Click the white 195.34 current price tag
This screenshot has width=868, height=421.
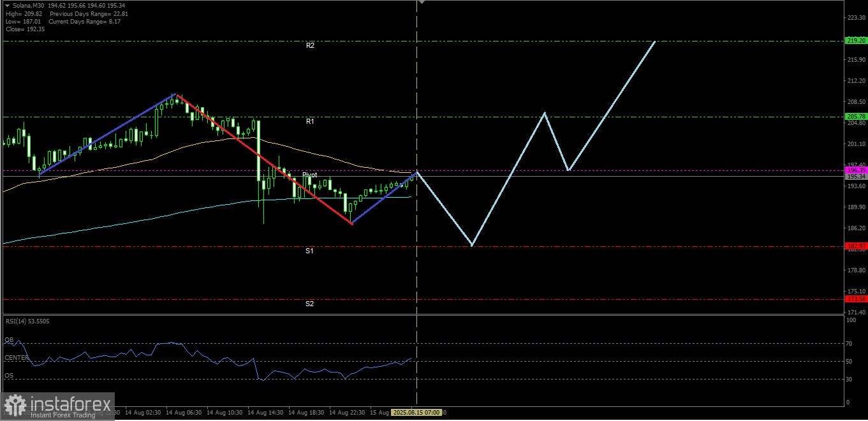(855, 177)
